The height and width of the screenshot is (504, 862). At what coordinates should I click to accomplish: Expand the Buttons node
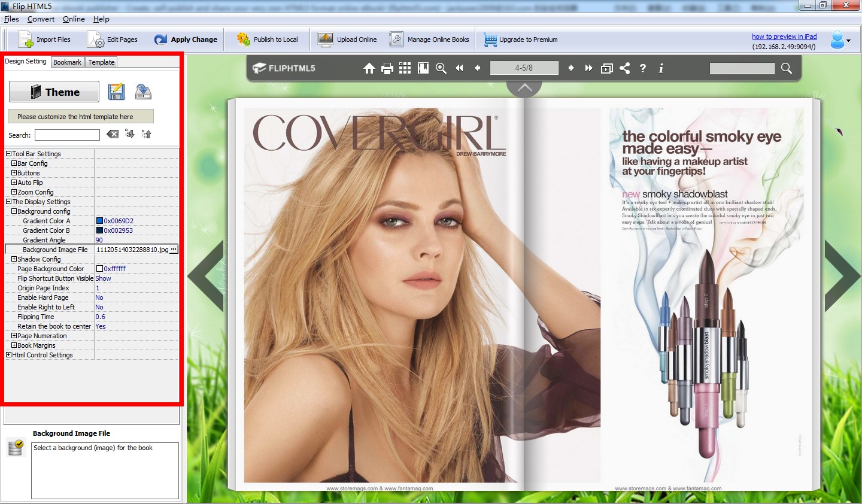click(14, 173)
